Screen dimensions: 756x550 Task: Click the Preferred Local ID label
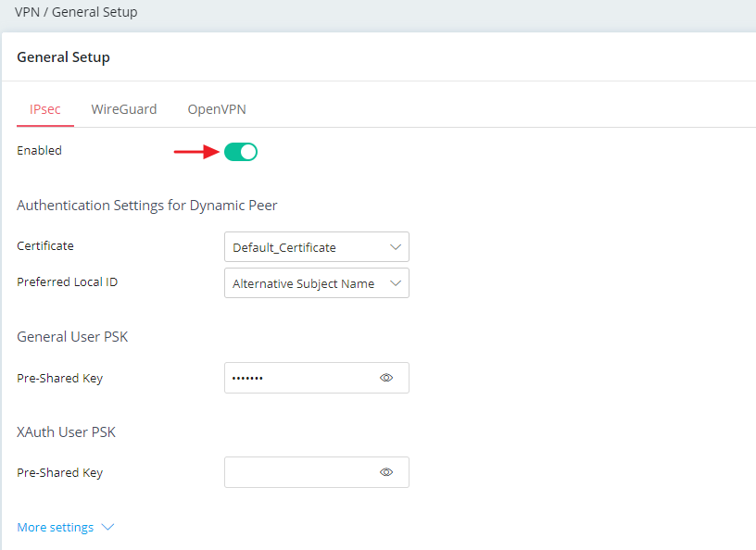(67, 281)
